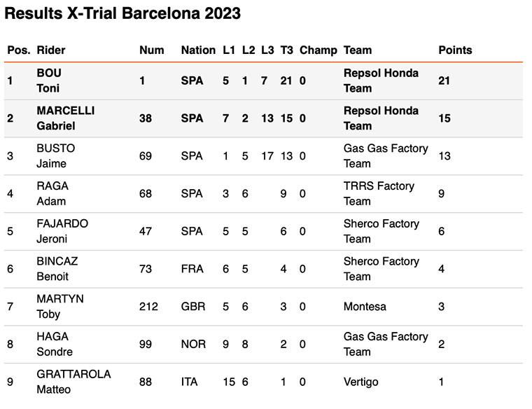
Task: Select rider BOU Toni's name
Action: 49,81
